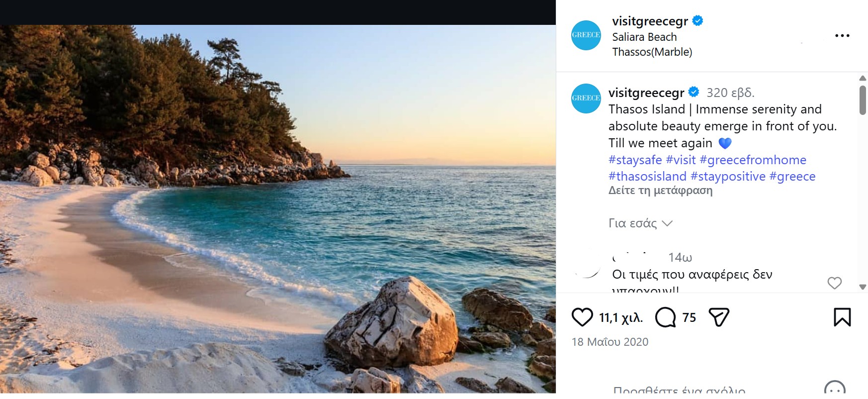Open comments via speech bubble icon
Viewport: 868px width, 399px height.
click(666, 317)
